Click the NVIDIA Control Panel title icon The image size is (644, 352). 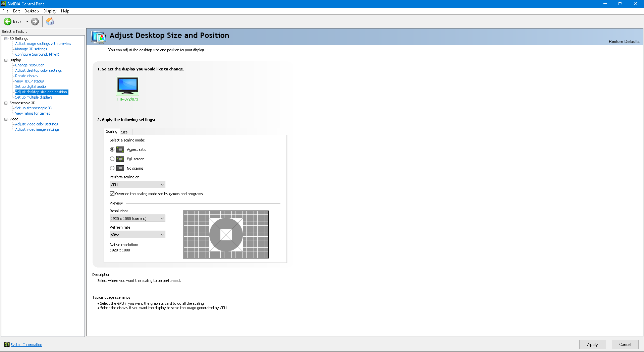(3, 4)
